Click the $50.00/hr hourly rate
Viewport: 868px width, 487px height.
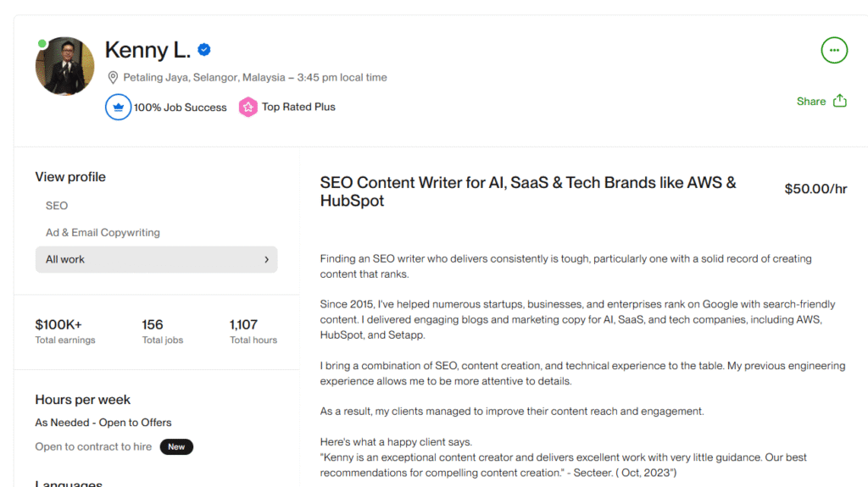click(815, 189)
